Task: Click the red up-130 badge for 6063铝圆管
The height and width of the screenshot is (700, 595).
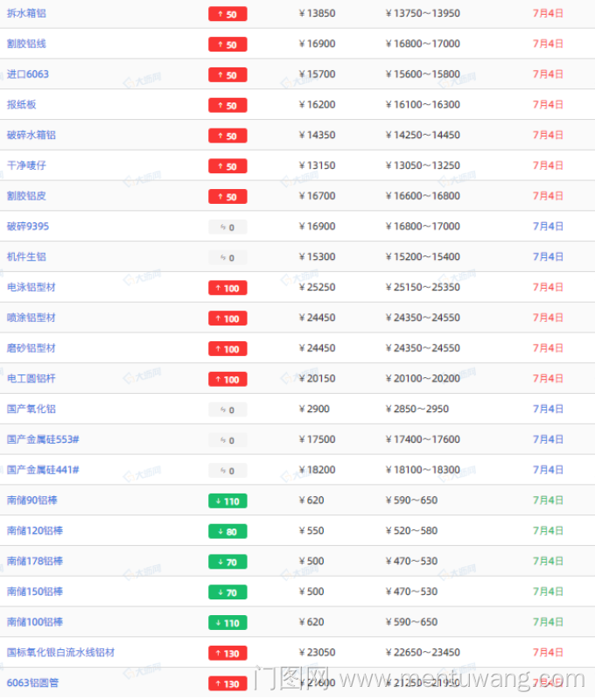Action: pyautogui.click(x=227, y=683)
